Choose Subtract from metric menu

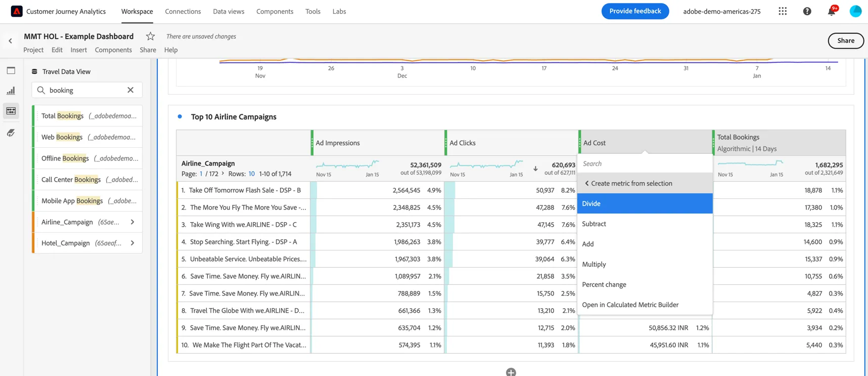pos(645,224)
